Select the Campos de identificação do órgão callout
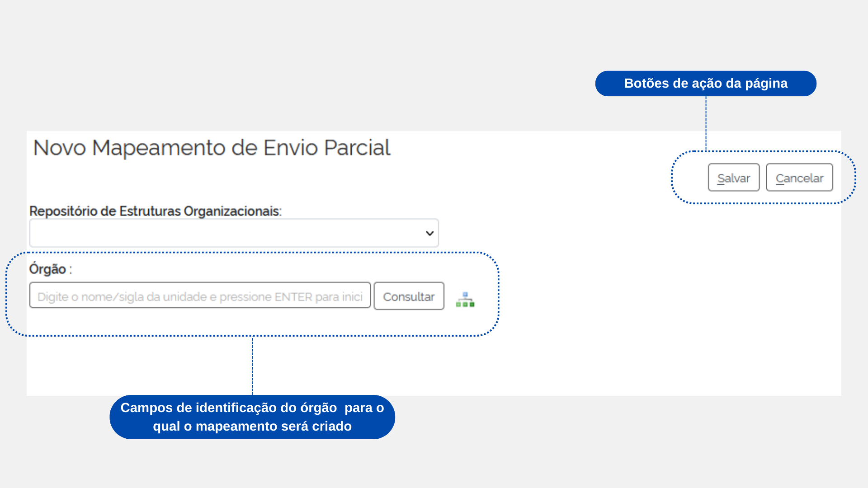This screenshot has width=868, height=488. point(252,417)
